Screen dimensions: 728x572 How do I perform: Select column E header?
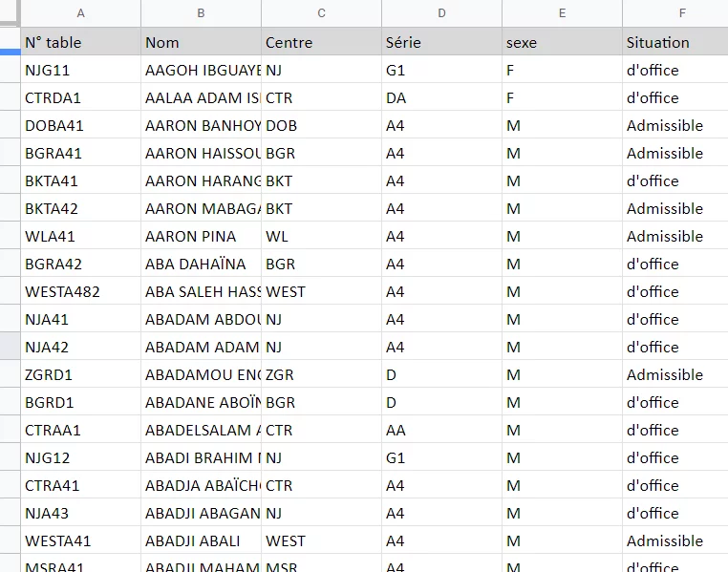coord(562,13)
